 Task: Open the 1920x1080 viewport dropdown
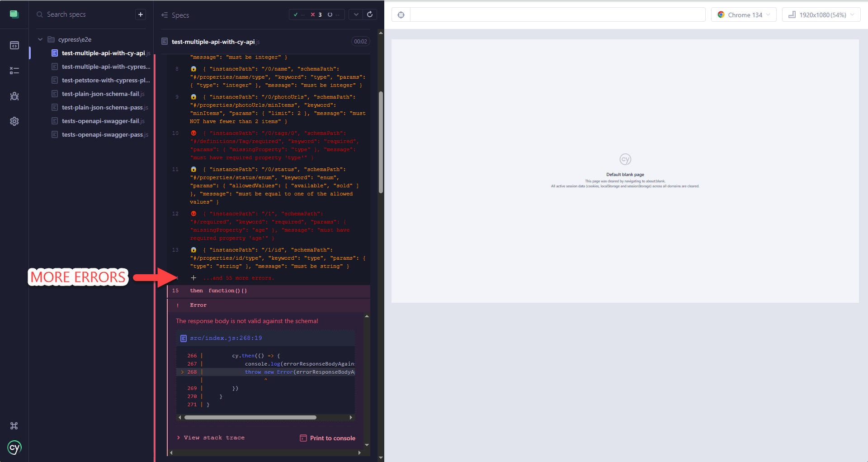821,14
